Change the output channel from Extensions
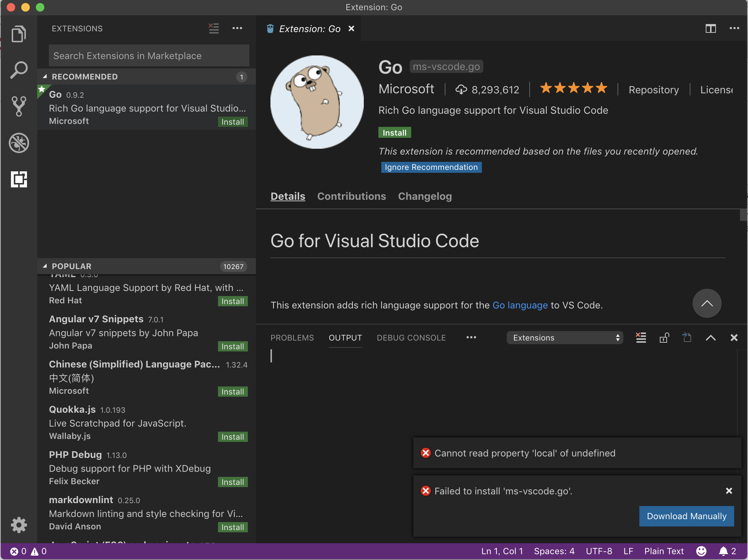This screenshot has height=560, width=748. [x=564, y=338]
